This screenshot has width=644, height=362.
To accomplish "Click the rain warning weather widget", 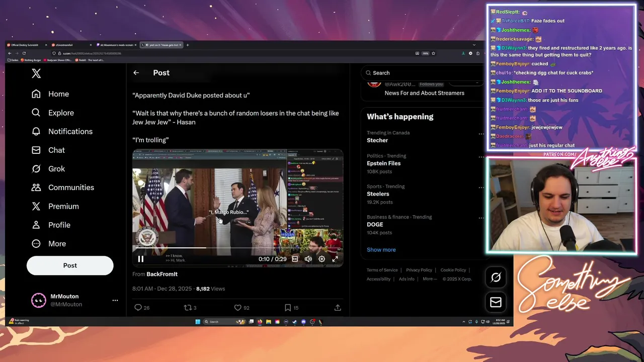I will tap(19, 321).
